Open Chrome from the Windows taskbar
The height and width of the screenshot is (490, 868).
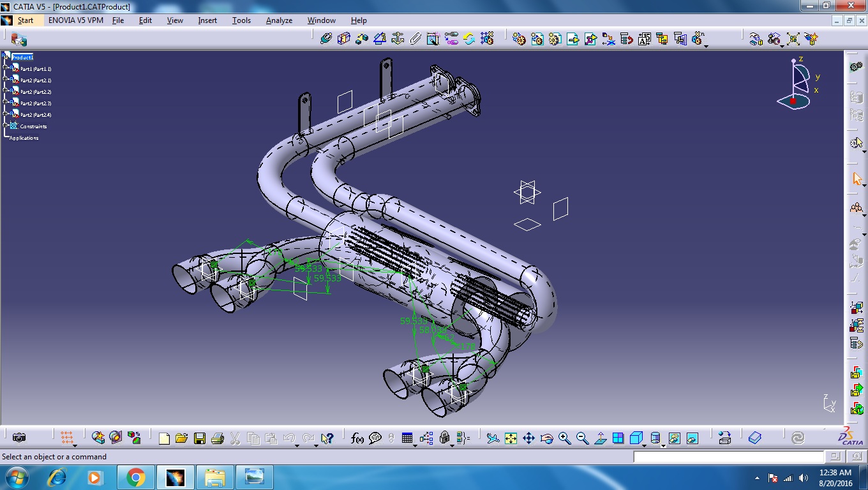[135, 477]
